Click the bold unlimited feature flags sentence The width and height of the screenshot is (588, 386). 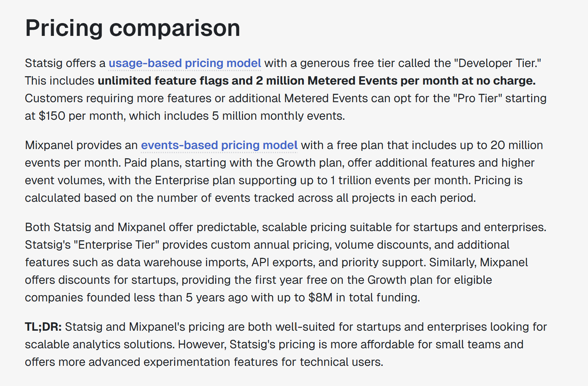[317, 81]
